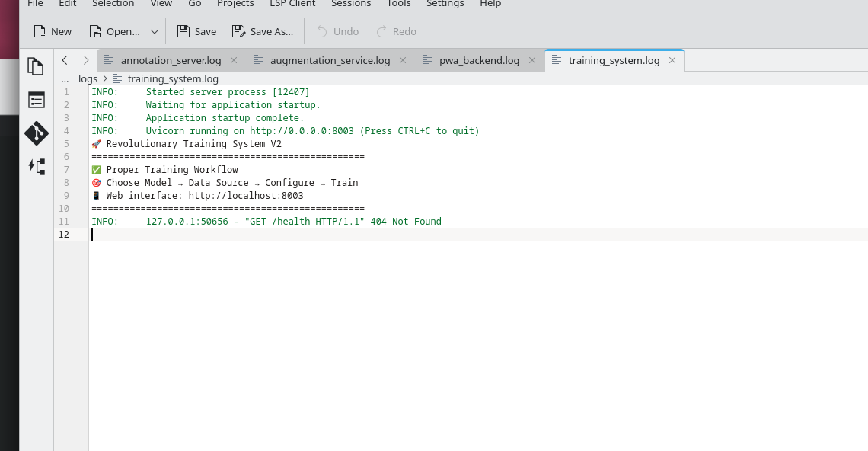Open the LSP symbol outline panel
The width and height of the screenshot is (868, 451).
[36, 166]
